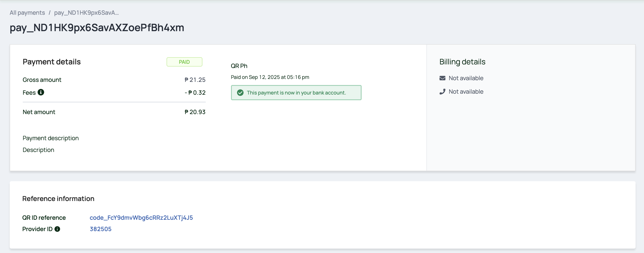644x253 pixels.
Task: Click the Provider ID info icon
Action: (x=57, y=229)
